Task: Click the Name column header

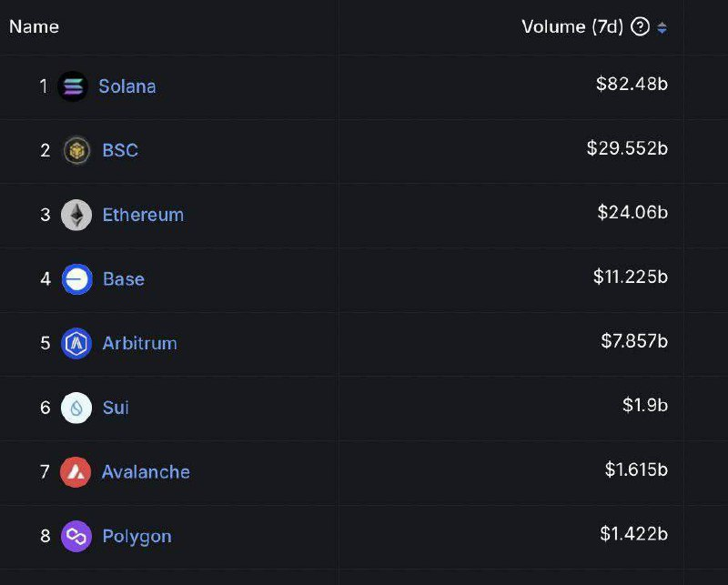Action: (33, 26)
